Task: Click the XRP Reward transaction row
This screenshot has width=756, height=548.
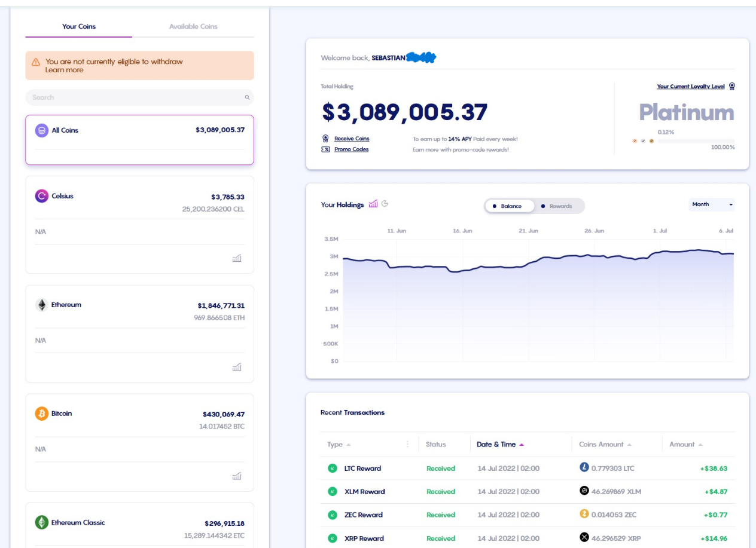Action: pos(528,538)
